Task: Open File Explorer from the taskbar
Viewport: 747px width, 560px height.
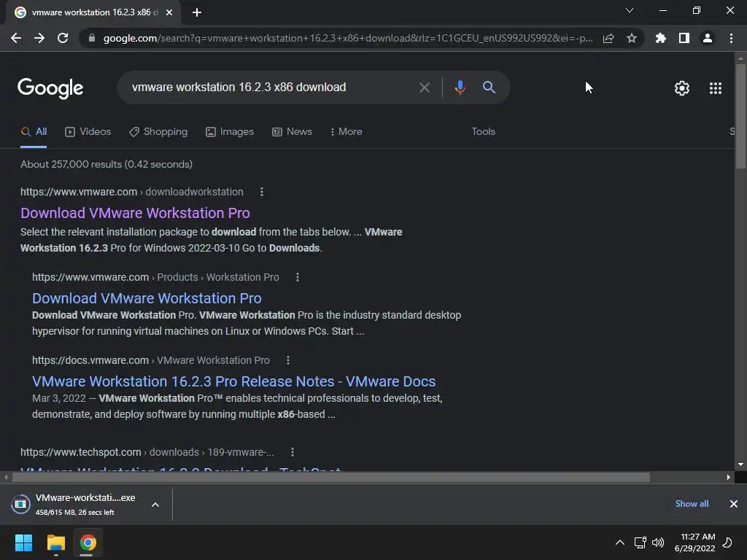Action: [x=55, y=542]
